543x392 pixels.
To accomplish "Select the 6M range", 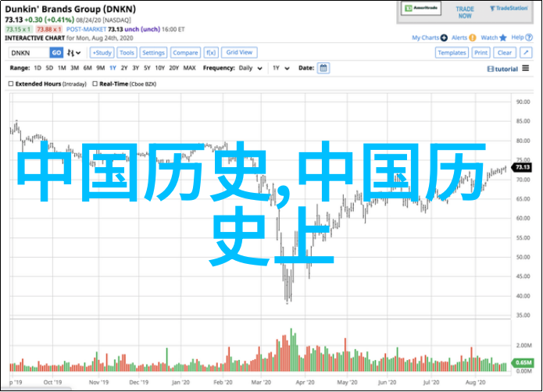I will coord(88,68).
